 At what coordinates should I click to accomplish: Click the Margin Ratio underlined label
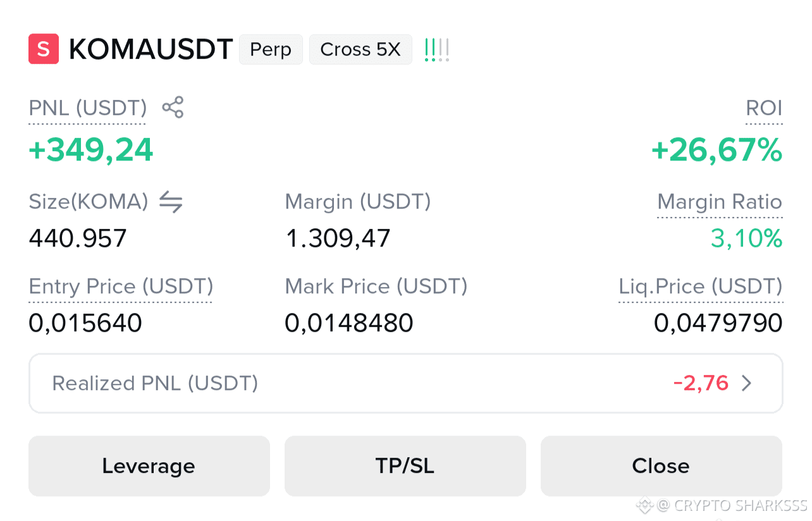tap(720, 202)
